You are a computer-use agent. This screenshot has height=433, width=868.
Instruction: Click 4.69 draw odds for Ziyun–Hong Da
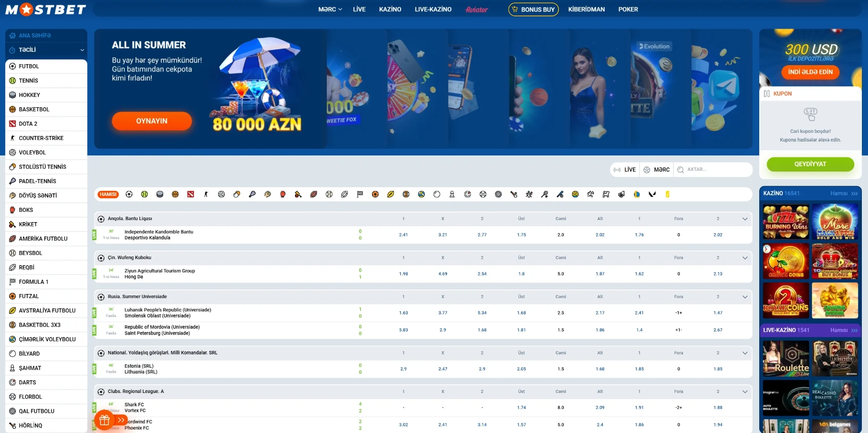(x=443, y=274)
